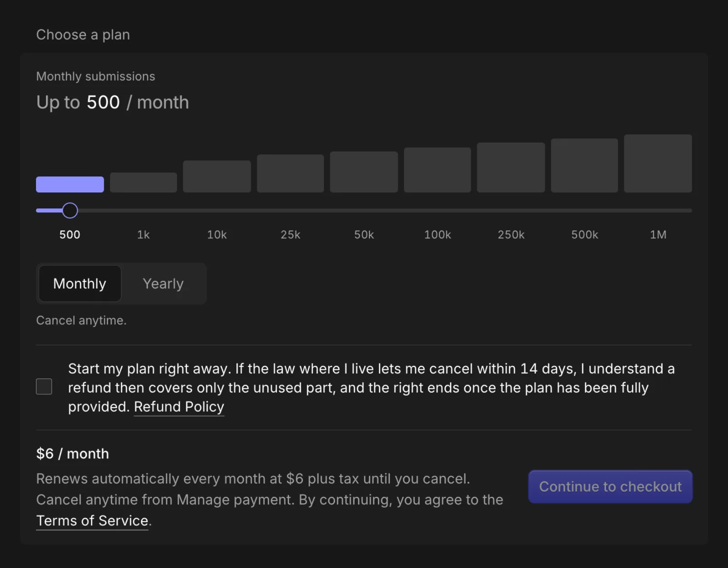Viewport: 728px width, 568px height.
Task: Switch to Yearly billing
Action: 163,284
